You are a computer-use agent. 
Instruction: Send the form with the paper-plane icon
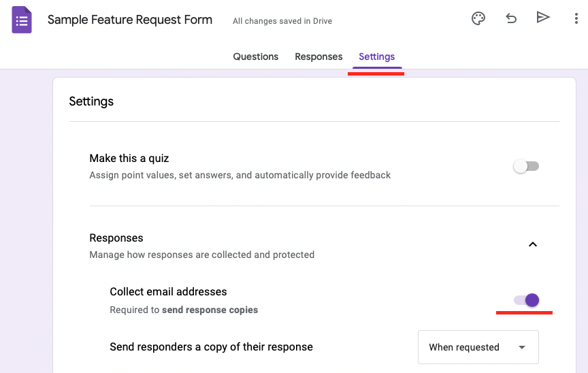[x=542, y=17]
